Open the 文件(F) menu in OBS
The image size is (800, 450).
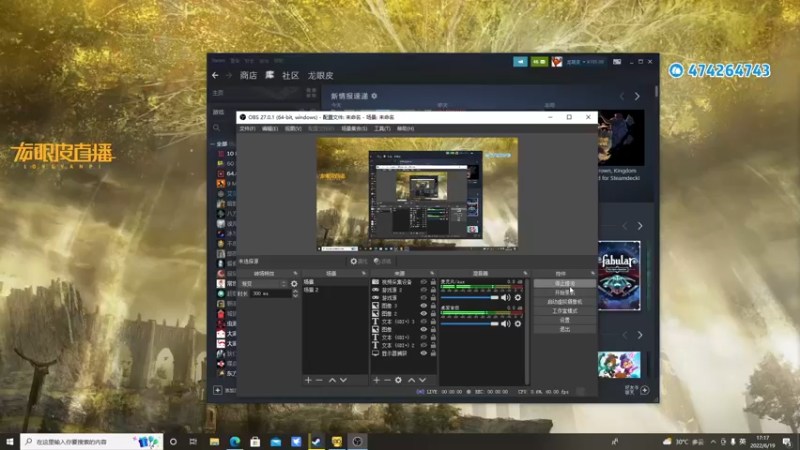[247, 129]
